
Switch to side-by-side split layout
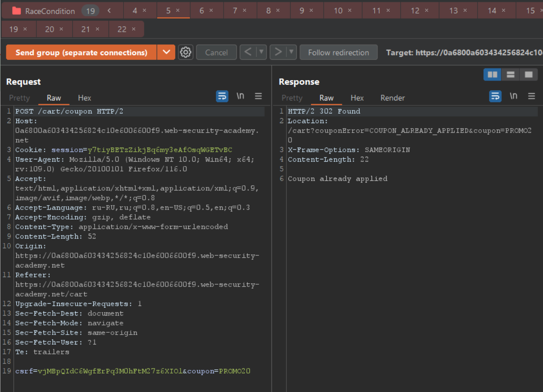point(492,75)
